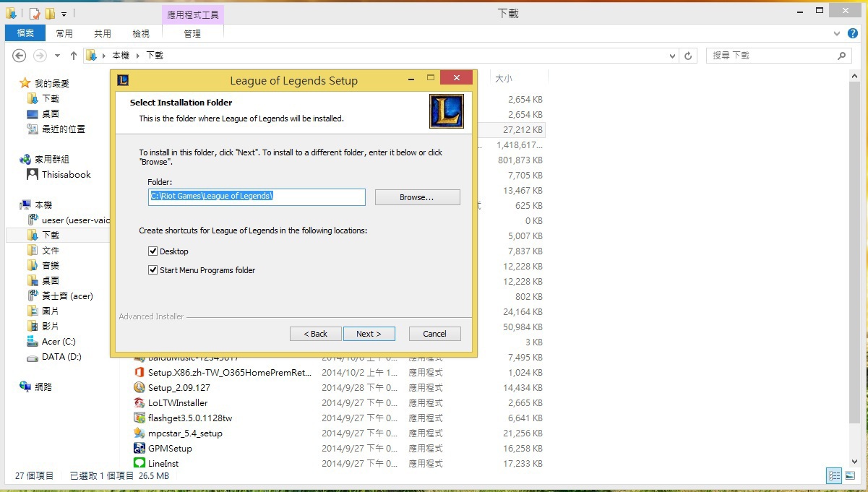Cancel the League of Legends setup
The image size is (868, 492).
tap(434, 334)
